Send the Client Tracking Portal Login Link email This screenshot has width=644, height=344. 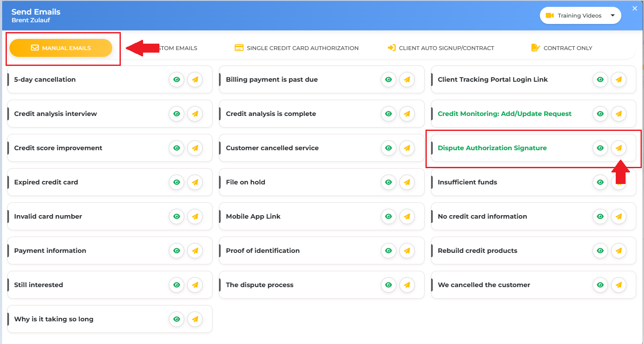pyautogui.click(x=619, y=80)
